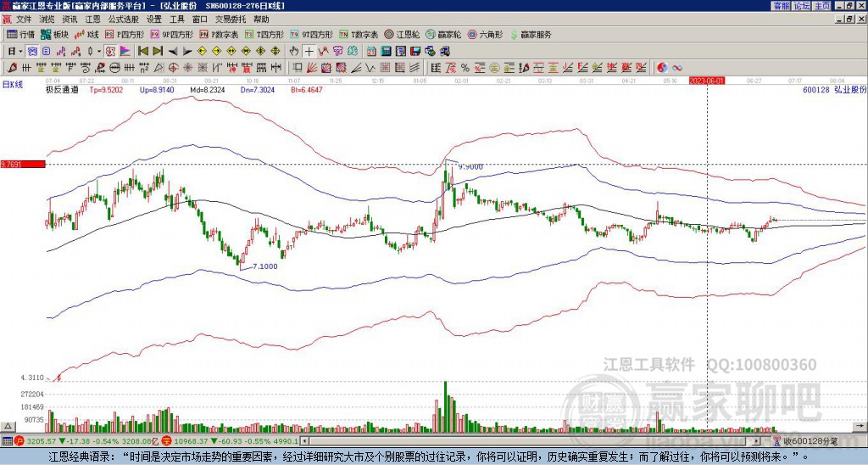
Task: Open the 工具 menu
Action: (x=176, y=20)
